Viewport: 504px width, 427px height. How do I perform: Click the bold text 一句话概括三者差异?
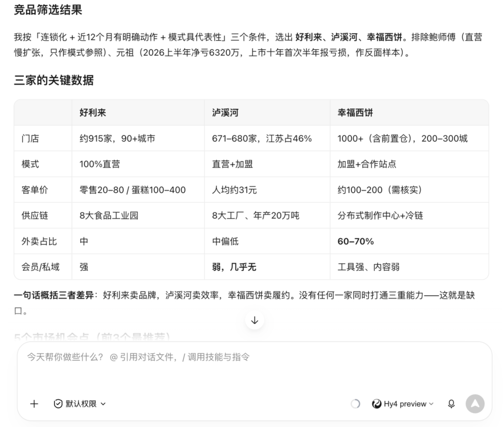coord(54,295)
